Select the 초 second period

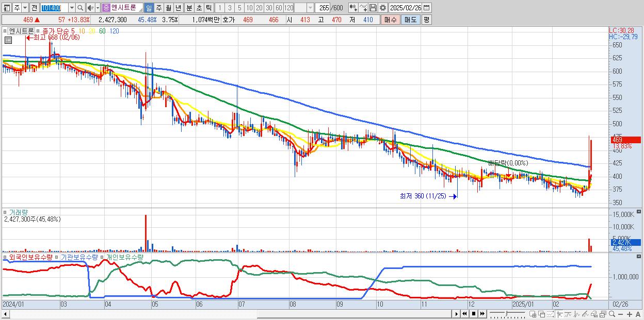click(199, 8)
